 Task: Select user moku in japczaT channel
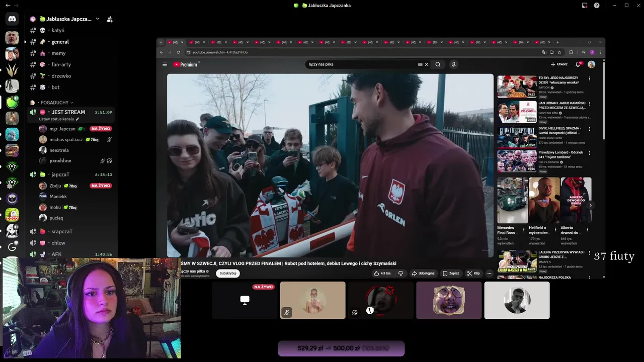point(75,207)
